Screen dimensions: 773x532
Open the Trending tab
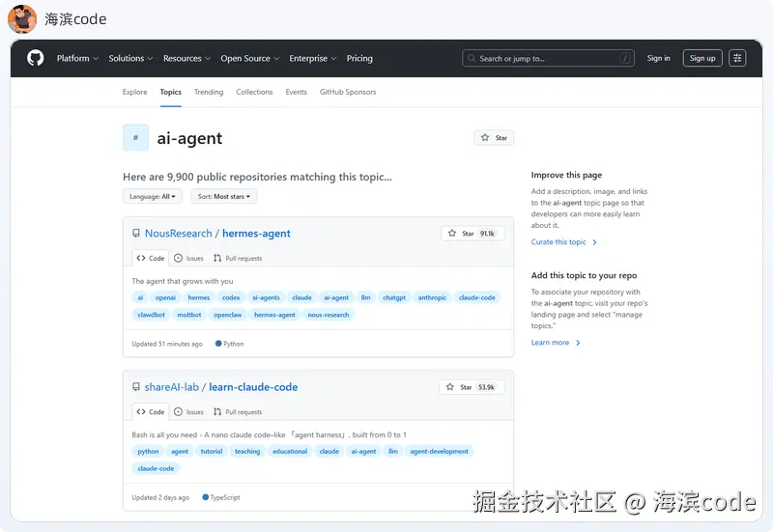coord(209,92)
